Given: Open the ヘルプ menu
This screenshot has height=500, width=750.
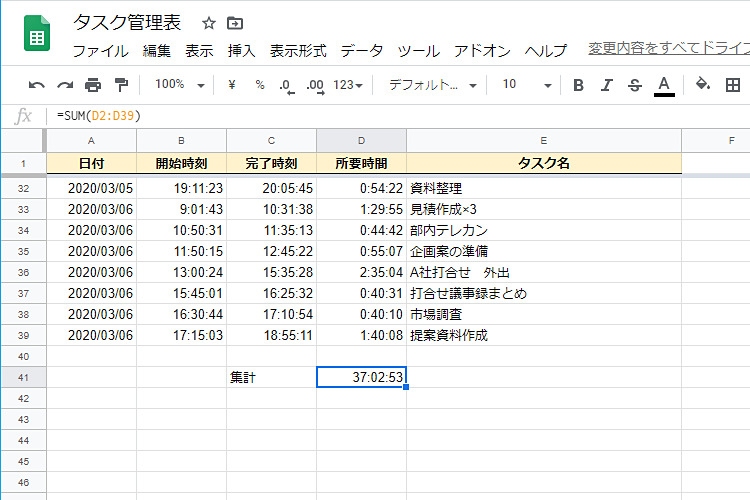Looking at the screenshot, I should click(x=546, y=51).
